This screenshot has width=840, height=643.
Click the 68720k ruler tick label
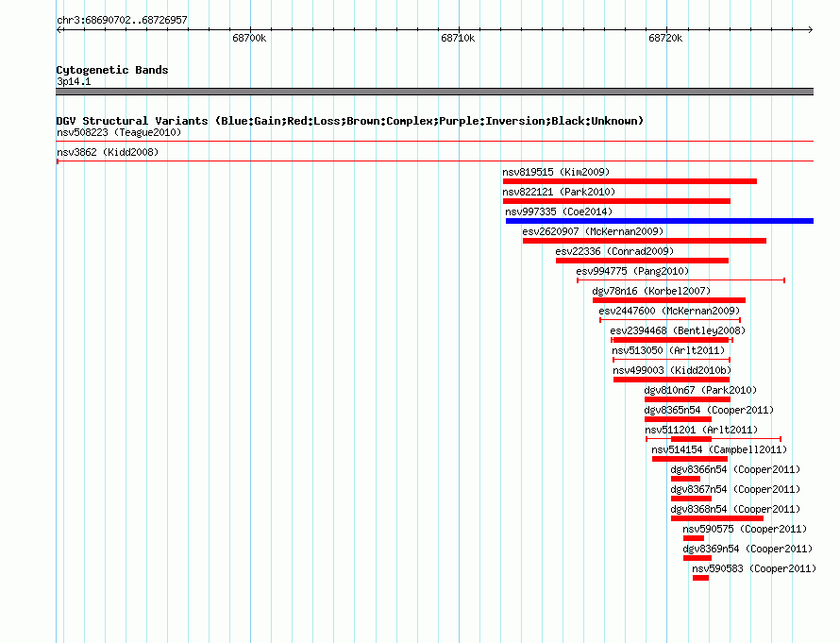click(665, 38)
